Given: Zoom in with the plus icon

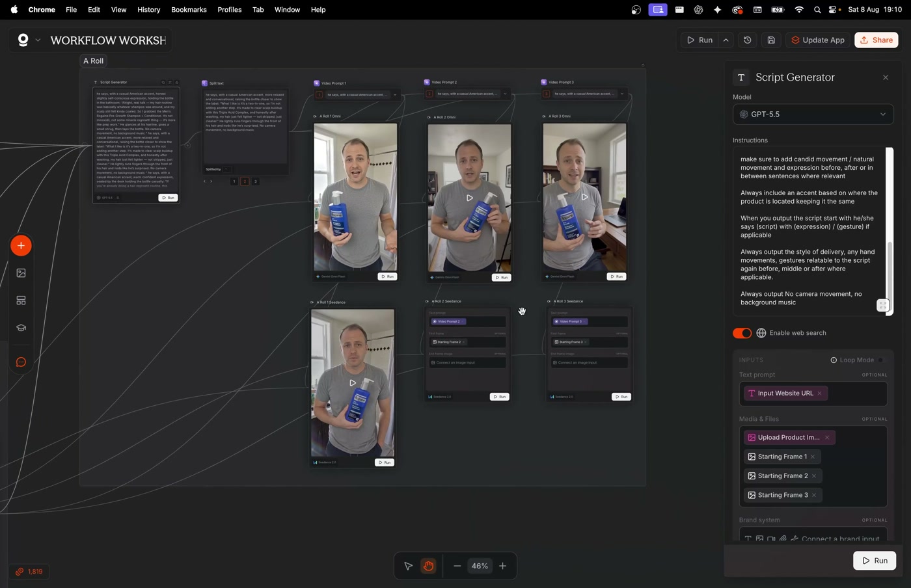Looking at the screenshot, I should (x=502, y=566).
